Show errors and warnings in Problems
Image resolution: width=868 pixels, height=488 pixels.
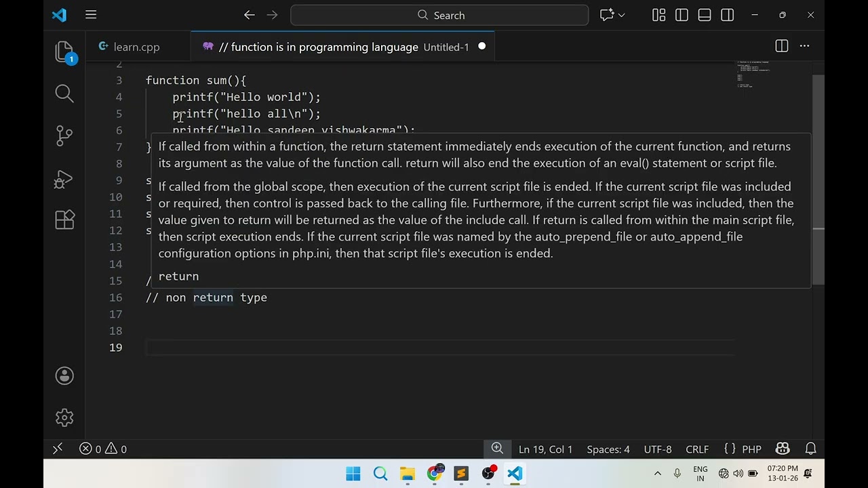(x=103, y=449)
